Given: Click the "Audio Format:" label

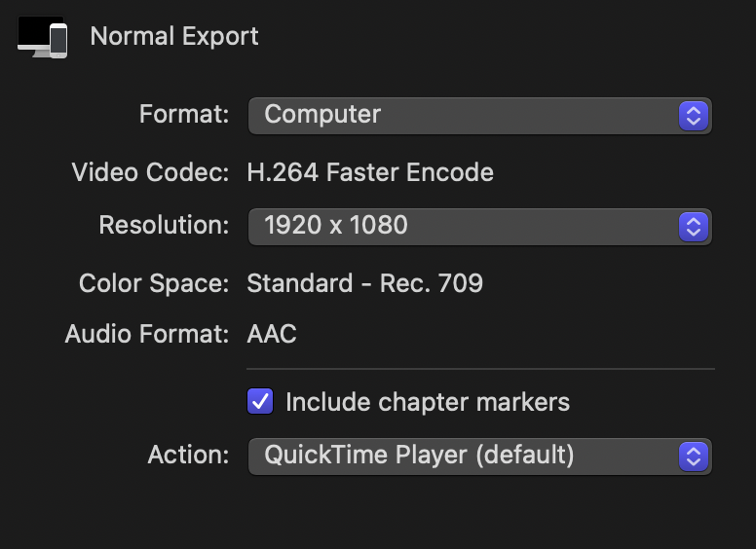Looking at the screenshot, I should 147,335.
